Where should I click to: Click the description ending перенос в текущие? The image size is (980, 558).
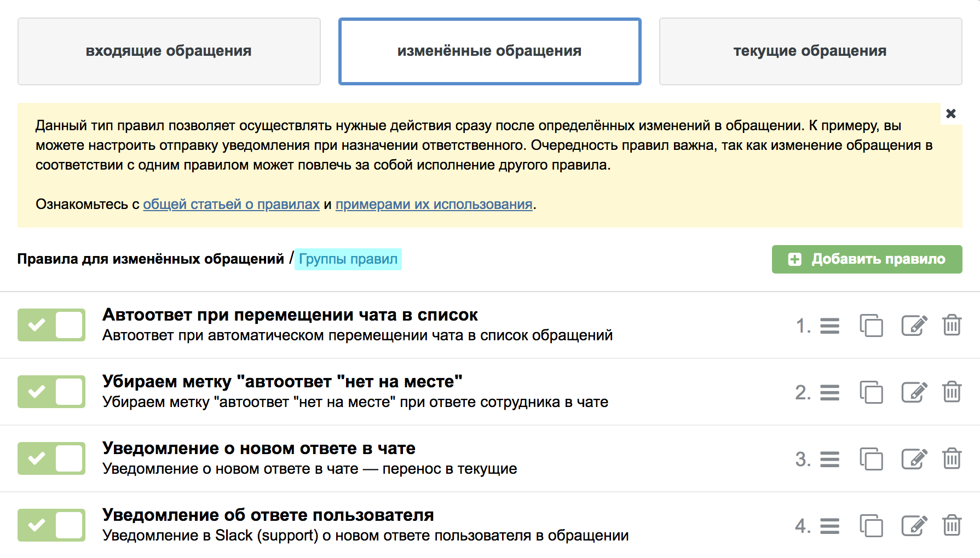pyautogui.click(x=310, y=469)
